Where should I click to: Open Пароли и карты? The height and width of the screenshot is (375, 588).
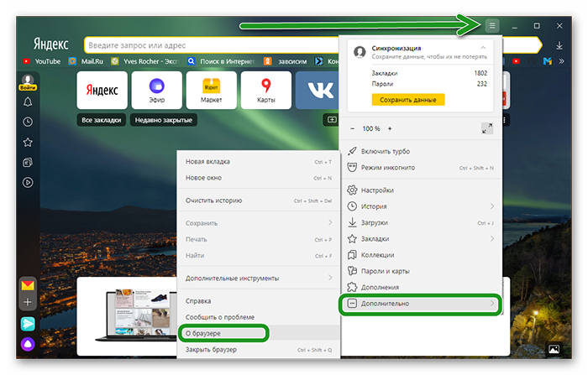coord(420,271)
